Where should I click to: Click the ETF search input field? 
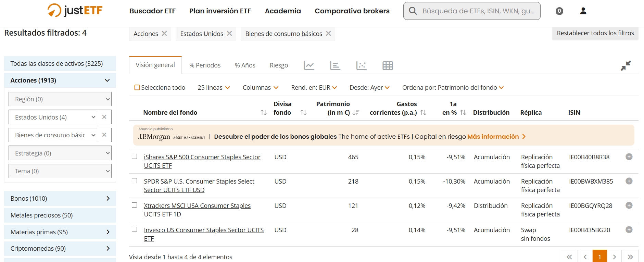pos(478,11)
